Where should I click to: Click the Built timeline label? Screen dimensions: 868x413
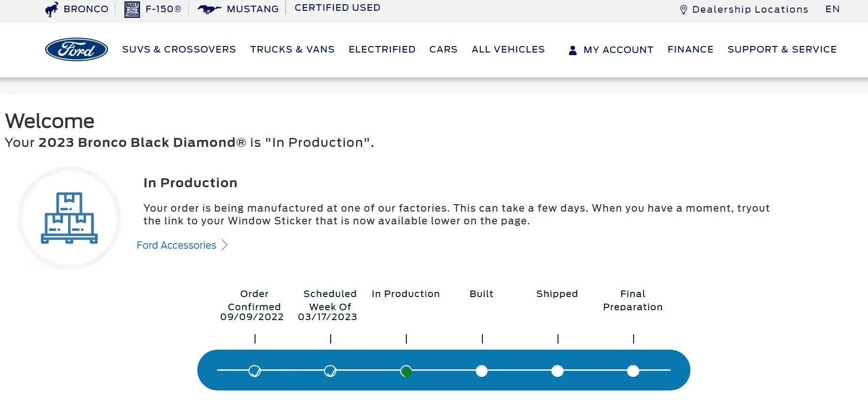click(x=481, y=294)
